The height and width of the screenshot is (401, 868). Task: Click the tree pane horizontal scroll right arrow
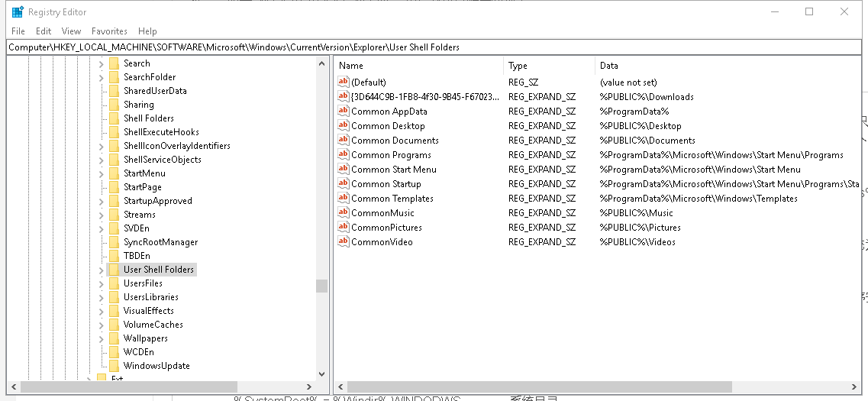click(x=309, y=386)
